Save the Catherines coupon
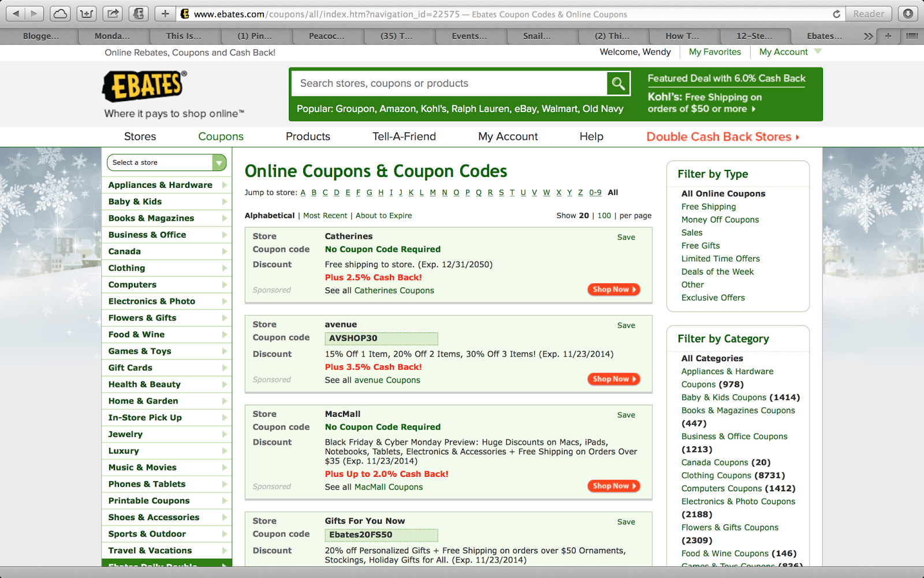Screen dimensions: 924x578 626,238
